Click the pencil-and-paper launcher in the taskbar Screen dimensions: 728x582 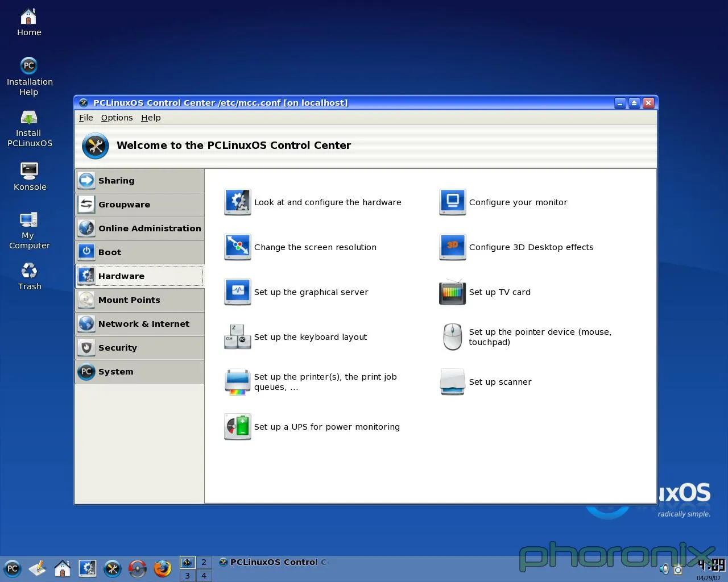pyautogui.click(x=38, y=568)
